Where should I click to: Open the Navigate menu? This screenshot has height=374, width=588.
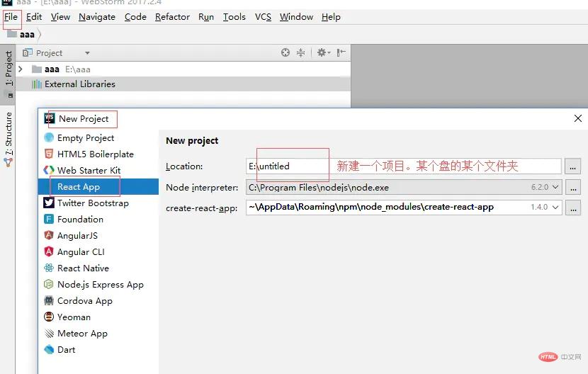(97, 17)
